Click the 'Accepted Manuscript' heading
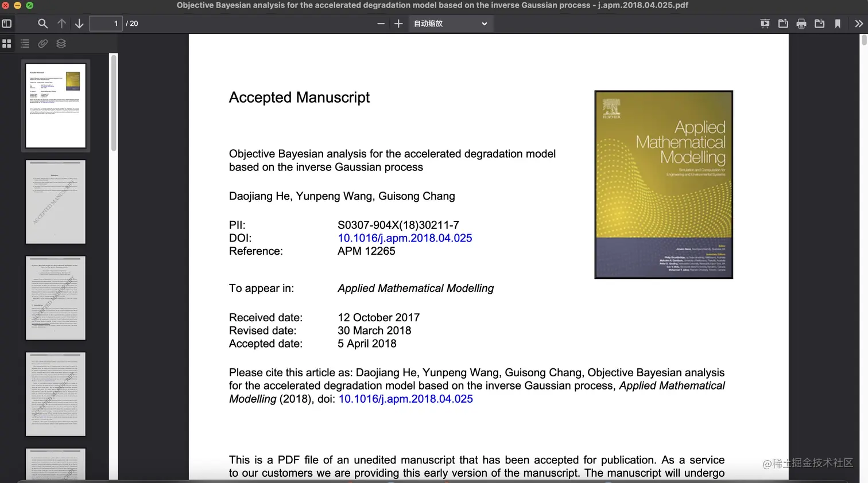The height and width of the screenshot is (483, 868). (299, 98)
